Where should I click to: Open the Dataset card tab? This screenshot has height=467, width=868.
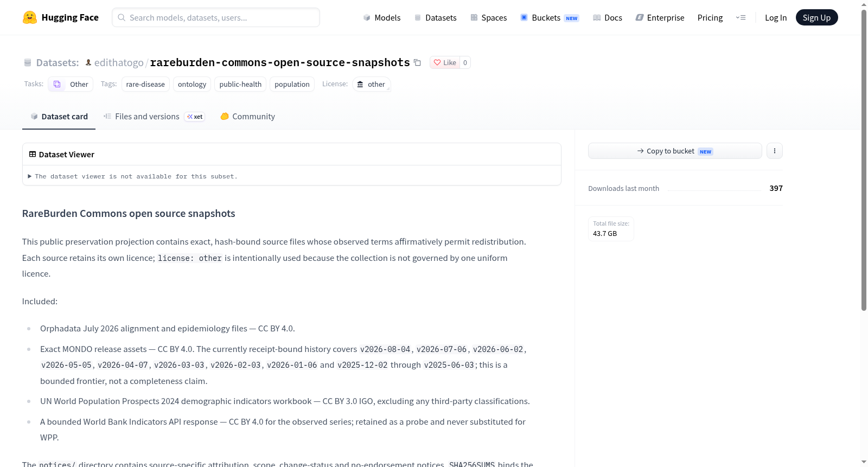pos(59,117)
